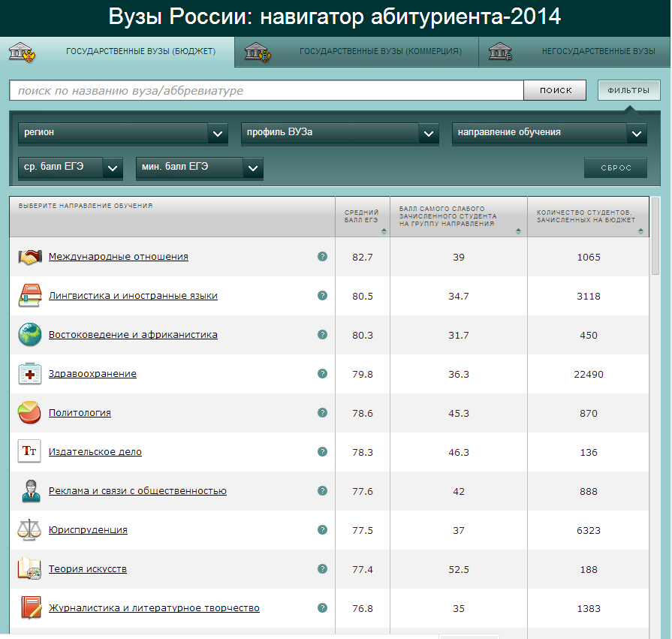This screenshot has width=672, height=639.
Task: Open help icon for Востоковедение и африканистика
Action: click(x=322, y=334)
